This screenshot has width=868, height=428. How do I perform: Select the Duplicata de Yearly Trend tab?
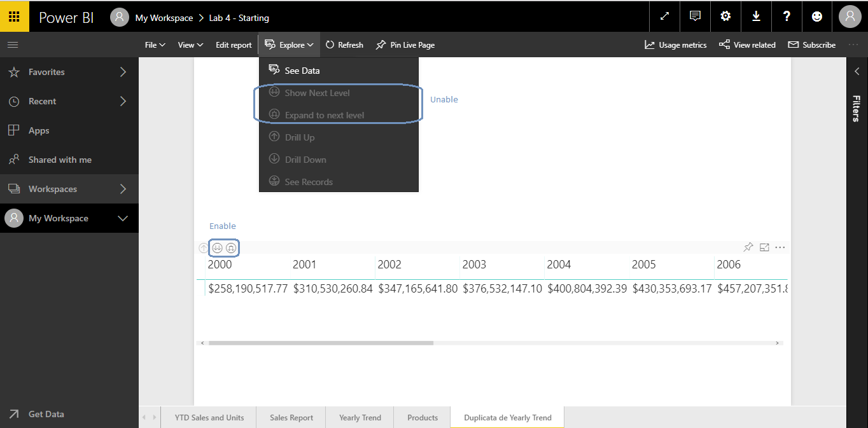508,418
